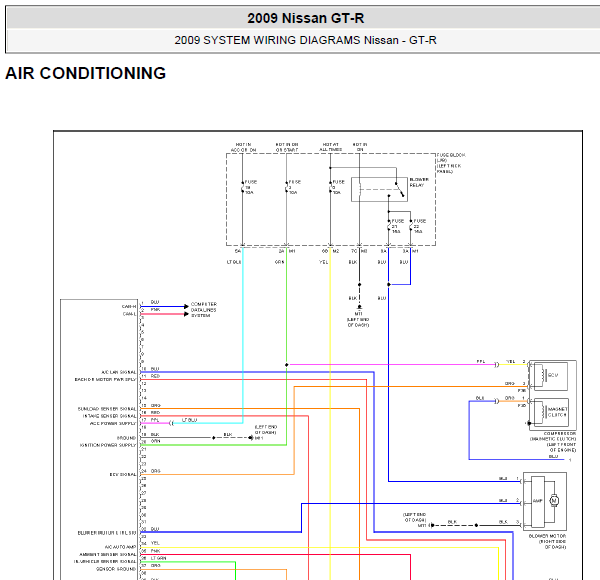Click the "CAN-L" pin label
This screenshot has width=600, height=580.
pyautogui.click(x=129, y=314)
